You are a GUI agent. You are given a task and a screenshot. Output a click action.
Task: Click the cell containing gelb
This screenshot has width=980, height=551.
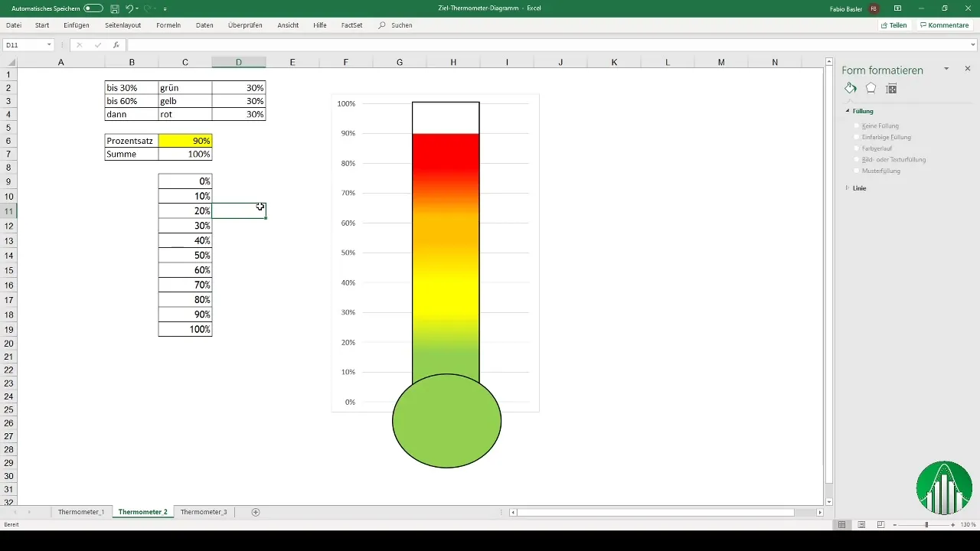click(x=185, y=101)
